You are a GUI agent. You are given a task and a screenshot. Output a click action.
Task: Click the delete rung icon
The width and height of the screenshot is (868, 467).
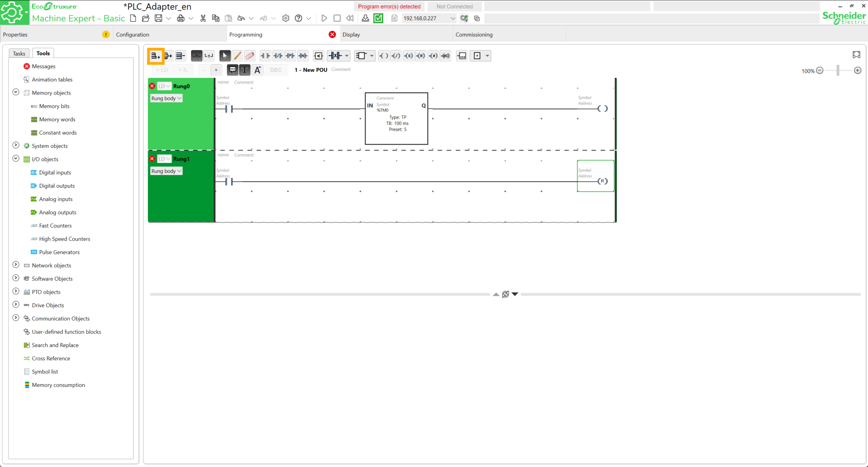180,56
